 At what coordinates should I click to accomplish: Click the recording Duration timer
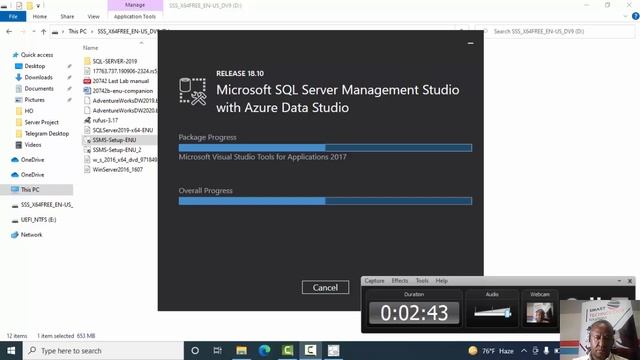coord(414,313)
